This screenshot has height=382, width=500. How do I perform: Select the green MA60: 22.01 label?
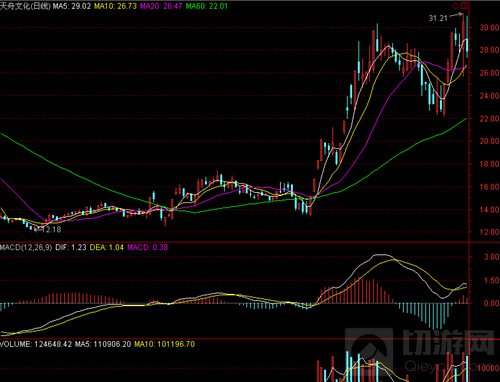(x=207, y=6)
